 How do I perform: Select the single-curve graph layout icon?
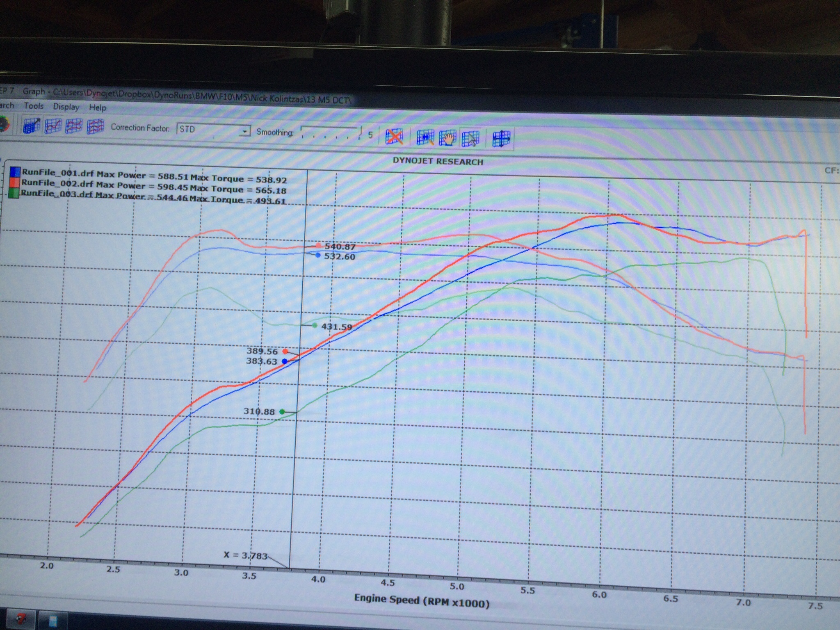(53, 126)
